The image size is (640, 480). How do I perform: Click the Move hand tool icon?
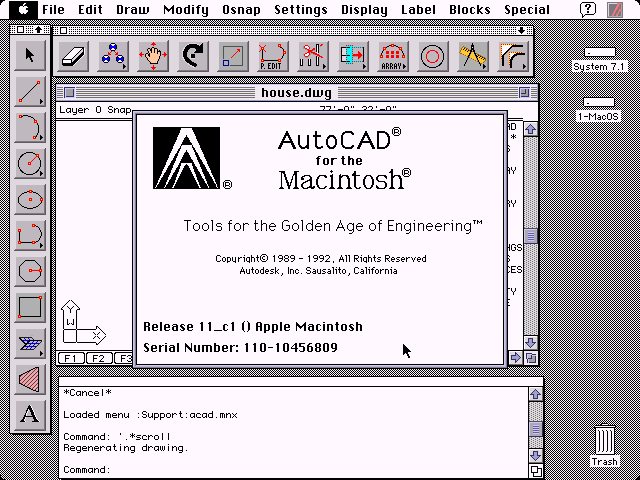(153, 56)
